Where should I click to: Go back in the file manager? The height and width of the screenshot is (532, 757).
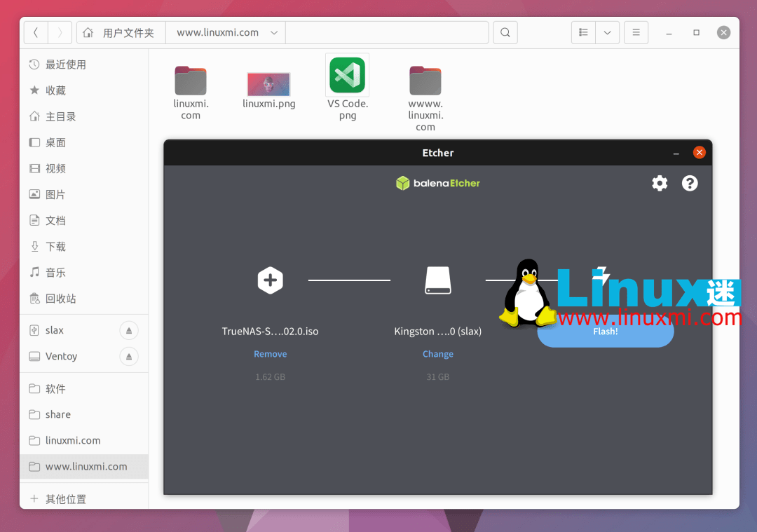tap(36, 32)
